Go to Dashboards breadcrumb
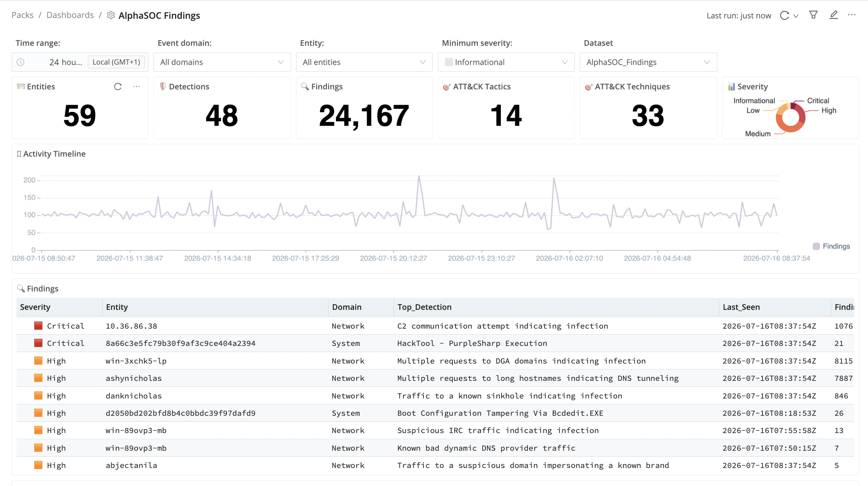 point(70,15)
